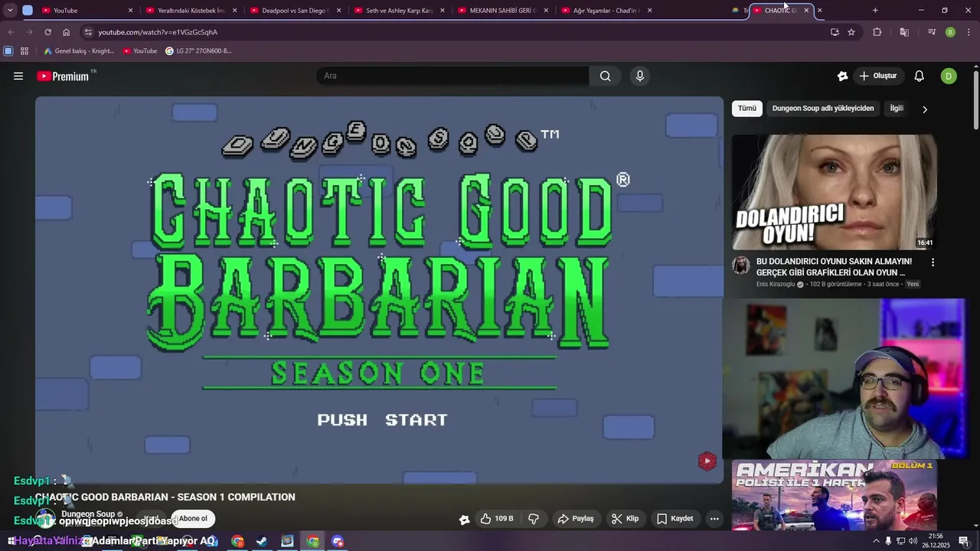
Task: Bookmark this page with star icon
Action: (x=851, y=32)
